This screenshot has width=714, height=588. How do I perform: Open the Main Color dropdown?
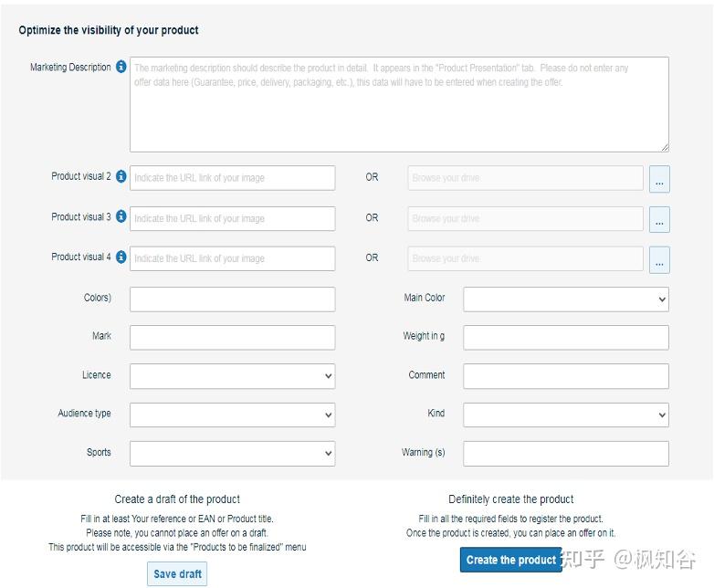tap(565, 299)
